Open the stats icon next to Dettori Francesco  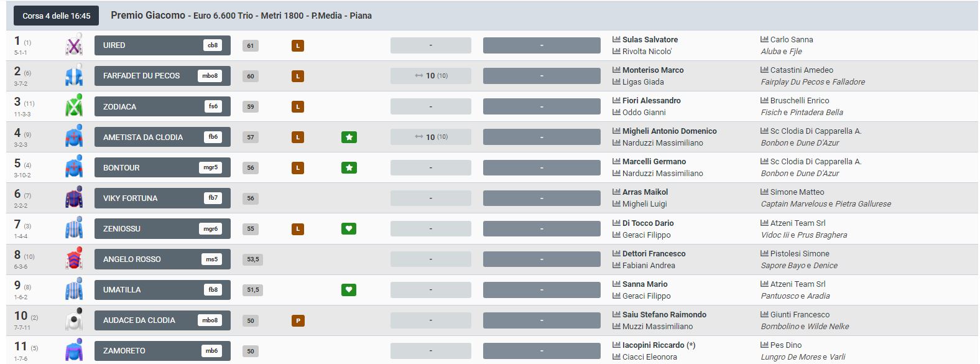(616, 253)
